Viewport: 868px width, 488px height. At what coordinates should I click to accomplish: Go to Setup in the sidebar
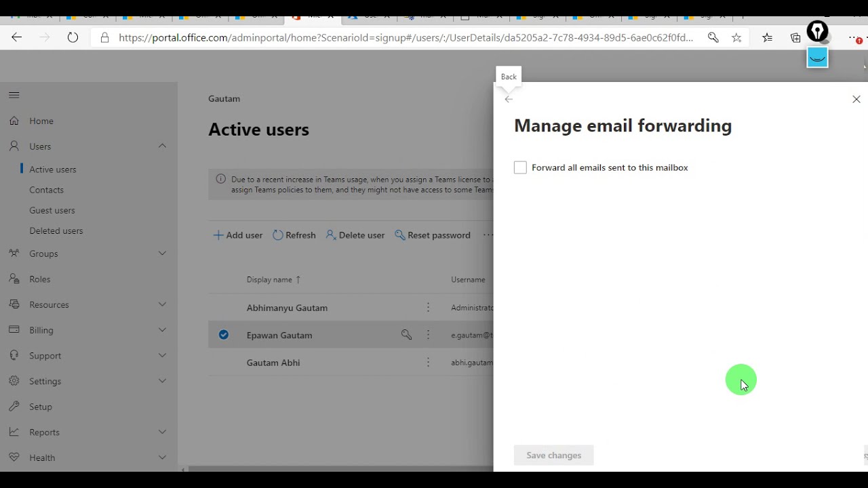41,407
